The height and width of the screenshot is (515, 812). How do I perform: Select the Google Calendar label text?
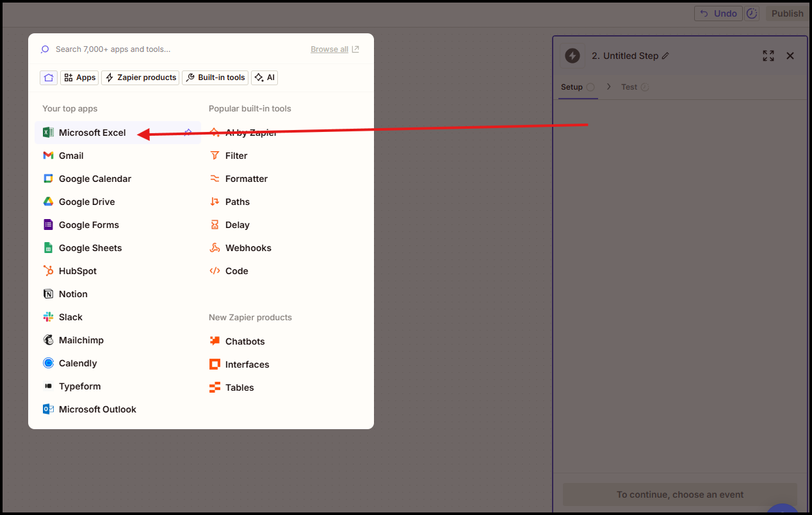click(95, 179)
